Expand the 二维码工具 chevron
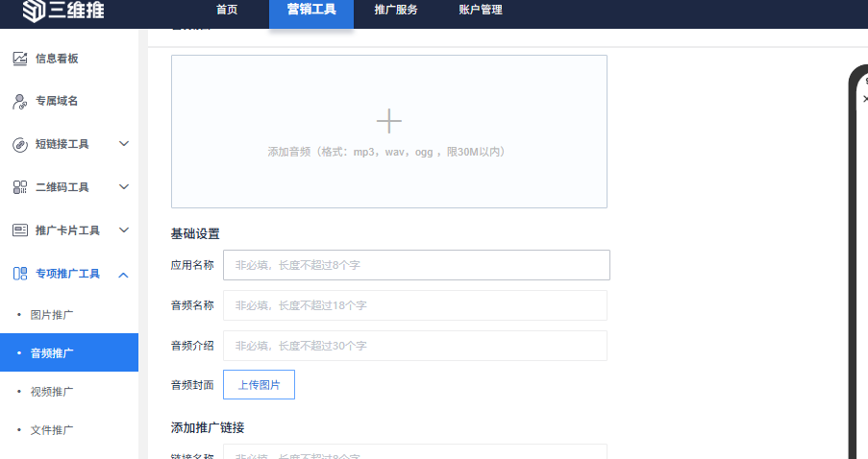Image resolution: width=868 pixels, height=459 pixels. [x=123, y=187]
